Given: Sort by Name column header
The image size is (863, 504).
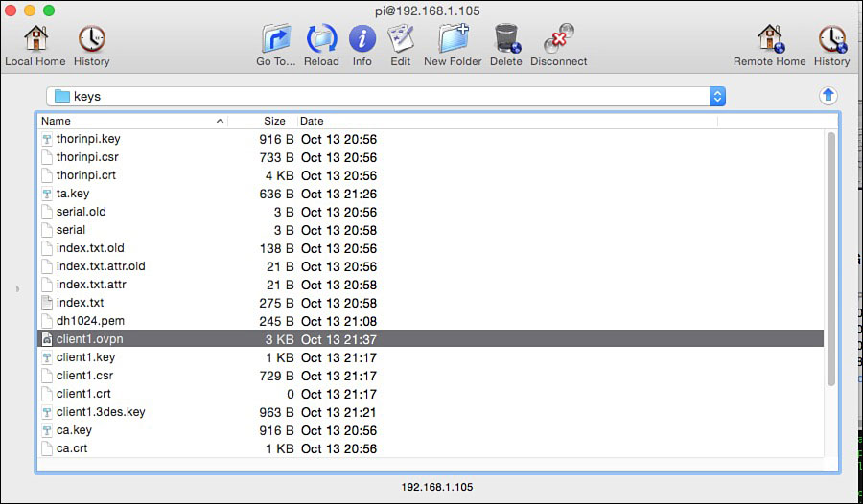Looking at the screenshot, I should click(132, 121).
